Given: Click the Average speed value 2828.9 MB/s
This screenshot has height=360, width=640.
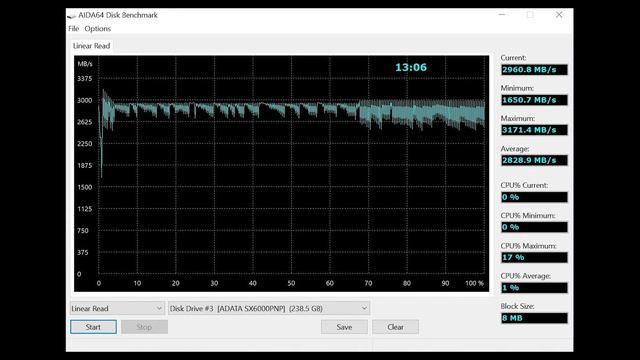Looking at the screenshot, I should (x=534, y=160).
